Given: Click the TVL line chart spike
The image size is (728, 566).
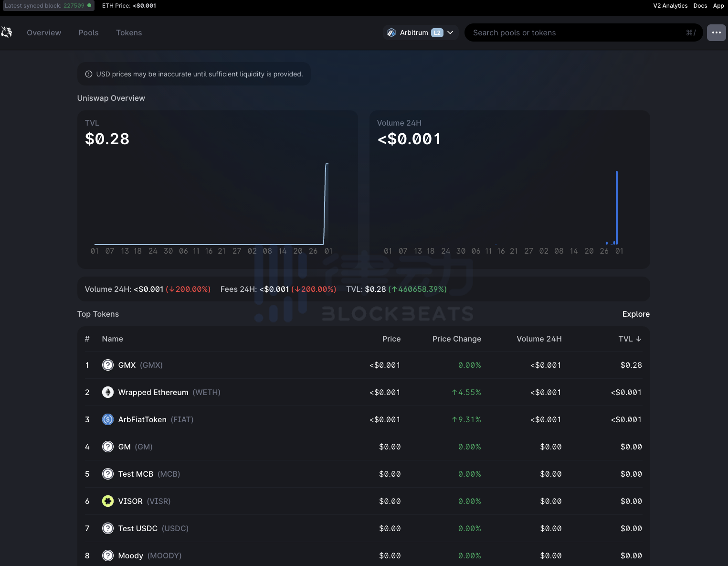Looking at the screenshot, I should point(326,204).
